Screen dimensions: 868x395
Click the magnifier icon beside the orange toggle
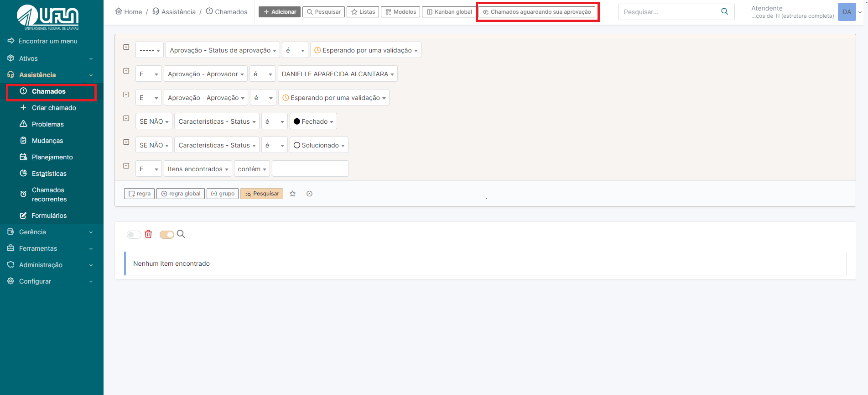(181, 234)
